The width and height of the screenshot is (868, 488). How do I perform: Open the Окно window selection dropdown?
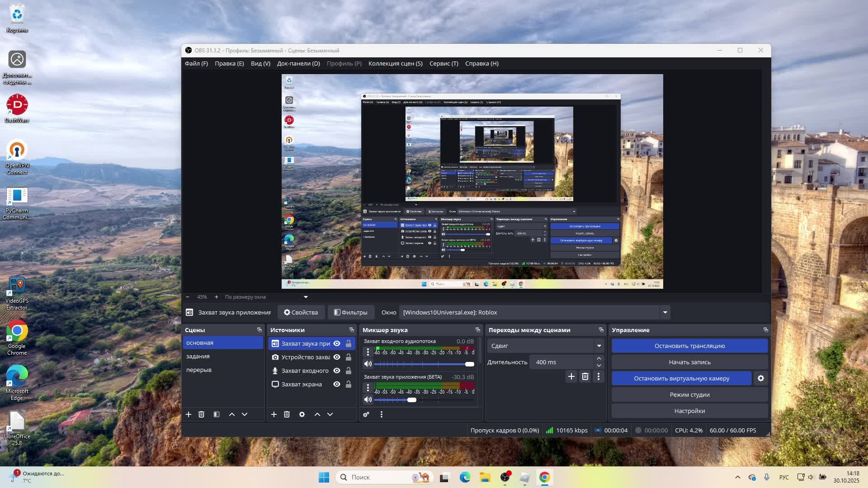click(x=665, y=312)
